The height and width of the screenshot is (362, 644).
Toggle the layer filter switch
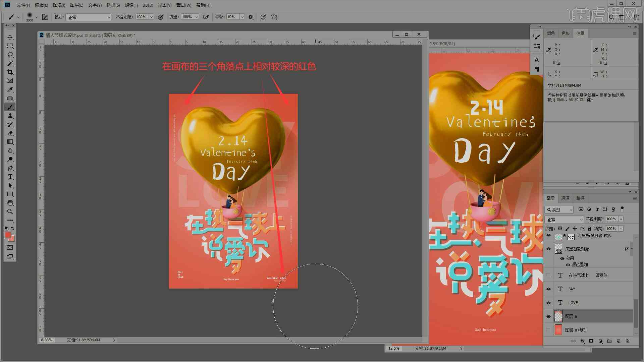[622, 209]
